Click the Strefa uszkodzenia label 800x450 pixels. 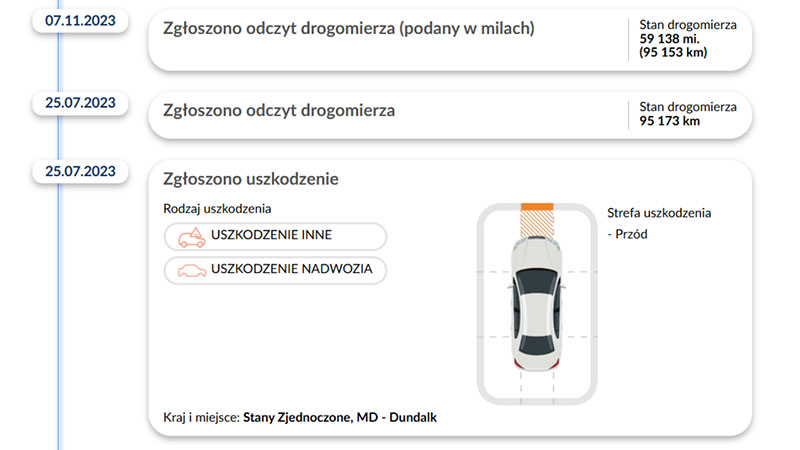pyautogui.click(x=665, y=213)
